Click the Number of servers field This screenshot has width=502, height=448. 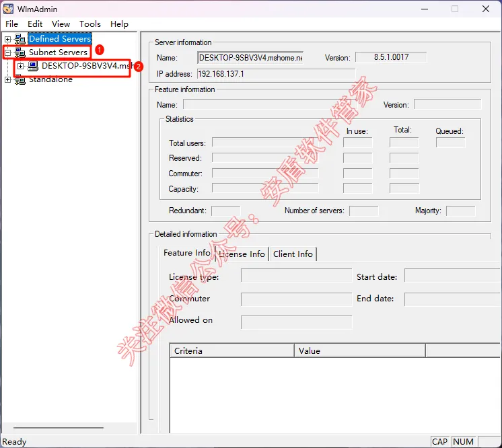point(363,211)
